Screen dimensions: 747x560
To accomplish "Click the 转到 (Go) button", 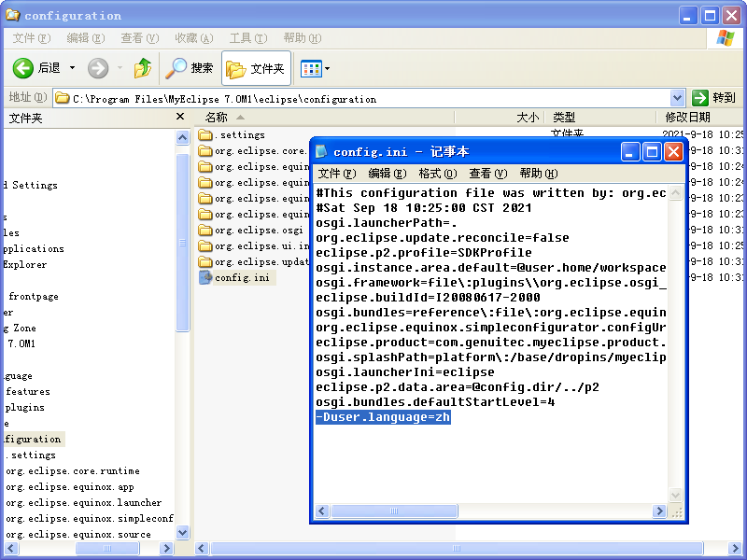I will pos(714,98).
